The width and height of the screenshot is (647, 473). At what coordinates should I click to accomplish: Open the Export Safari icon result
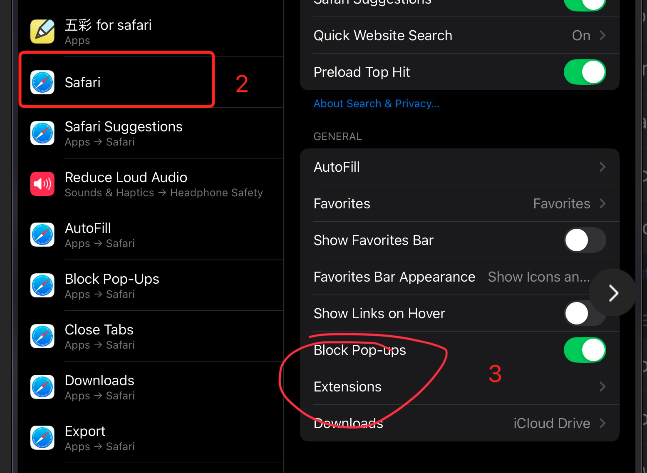pyautogui.click(x=42, y=438)
